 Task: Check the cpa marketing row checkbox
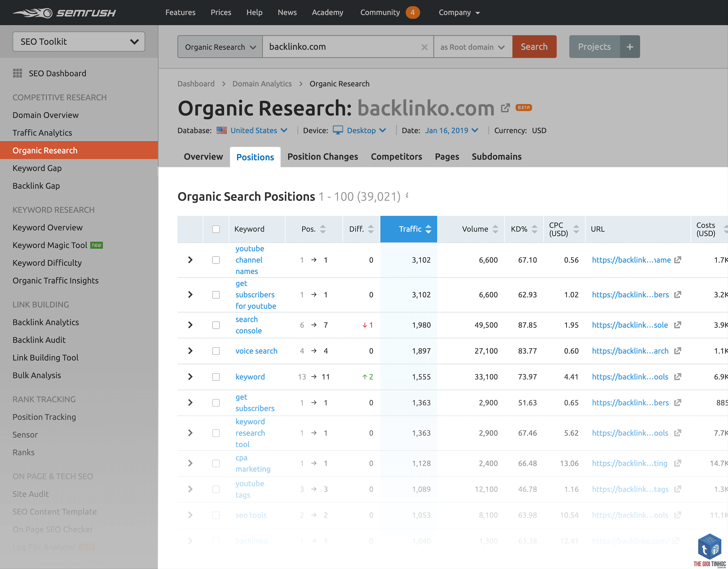(x=216, y=463)
